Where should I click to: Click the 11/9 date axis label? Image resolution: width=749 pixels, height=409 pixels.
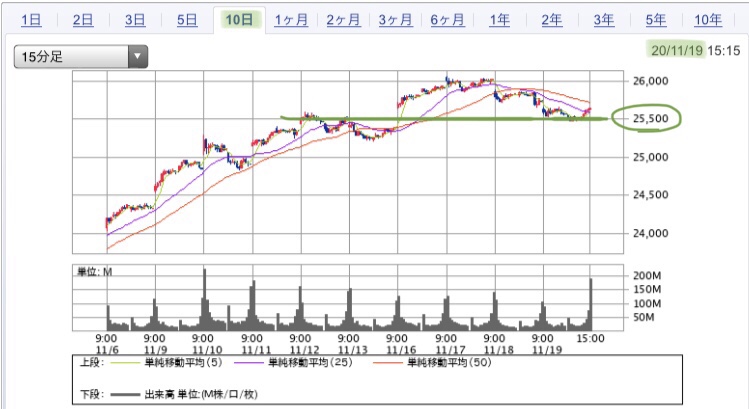(x=155, y=350)
